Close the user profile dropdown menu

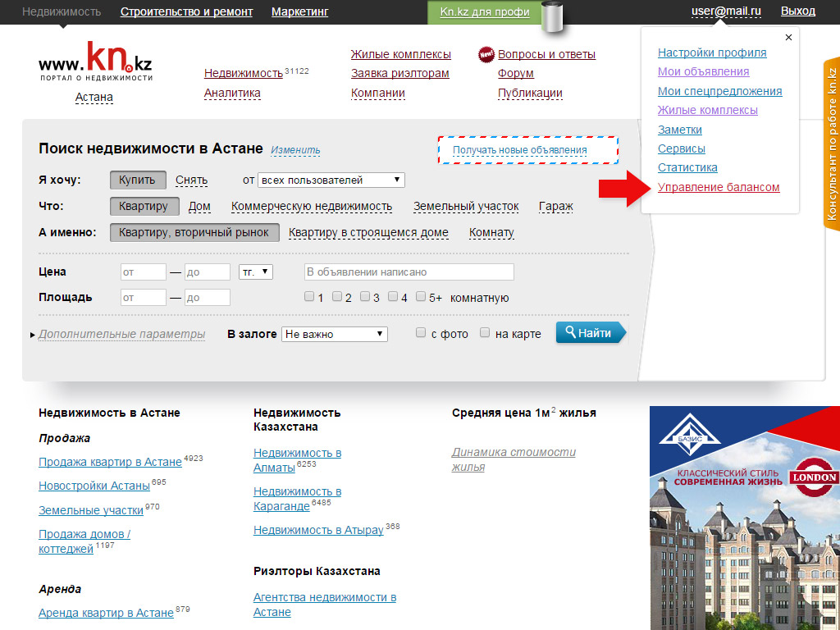coord(788,37)
